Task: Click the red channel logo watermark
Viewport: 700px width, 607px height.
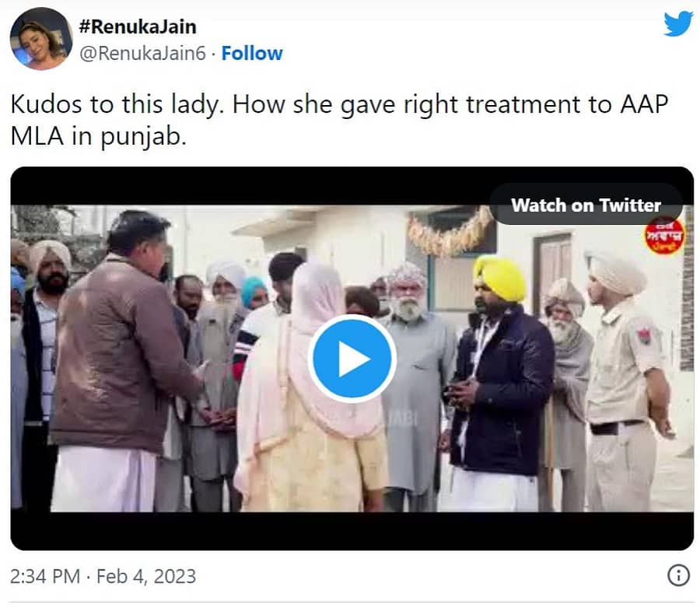Action: pos(664,236)
